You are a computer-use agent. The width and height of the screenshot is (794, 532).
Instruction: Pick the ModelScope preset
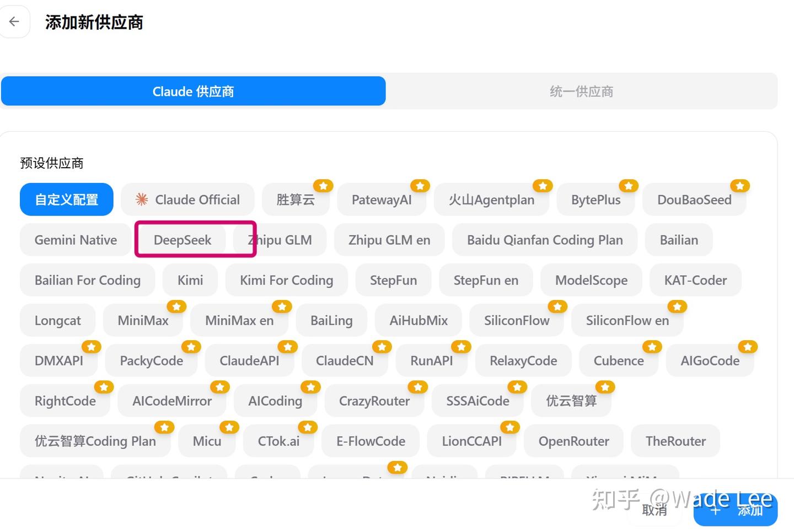[x=591, y=280]
